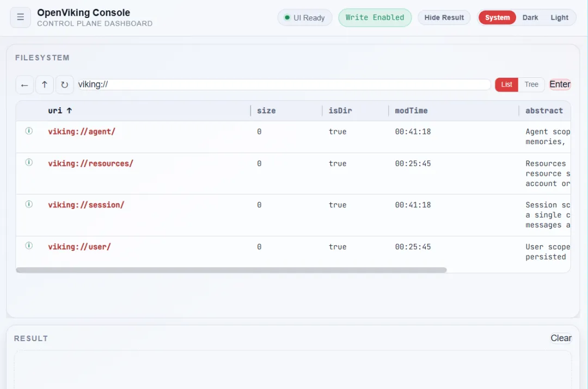
Task: Clear the Result panel
Action: pos(561,338)
